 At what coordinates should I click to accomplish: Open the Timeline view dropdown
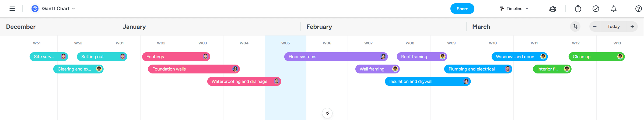514,9
